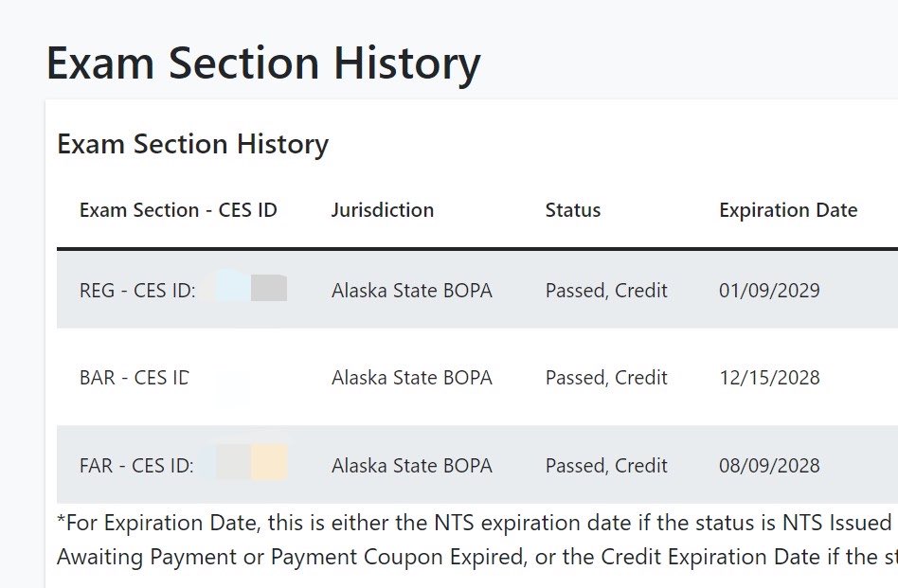Image resolution: width=898 pixels, height=588 pixels.
Task: Select the FAR - CES ID row
Action: coord(477,465)
